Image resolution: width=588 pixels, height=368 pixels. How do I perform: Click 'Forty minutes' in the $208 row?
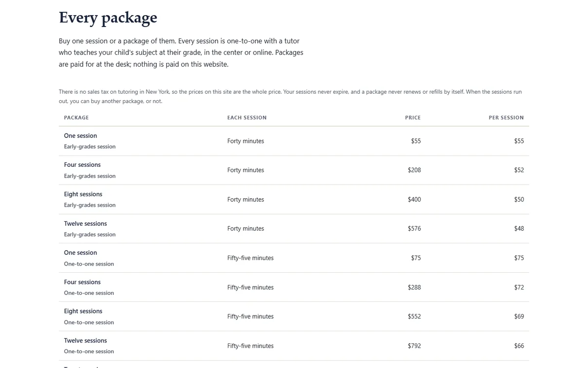[245, 170]
